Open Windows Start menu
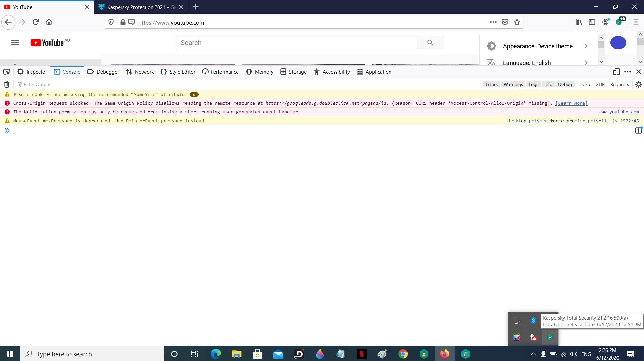 tap(10, 354)
